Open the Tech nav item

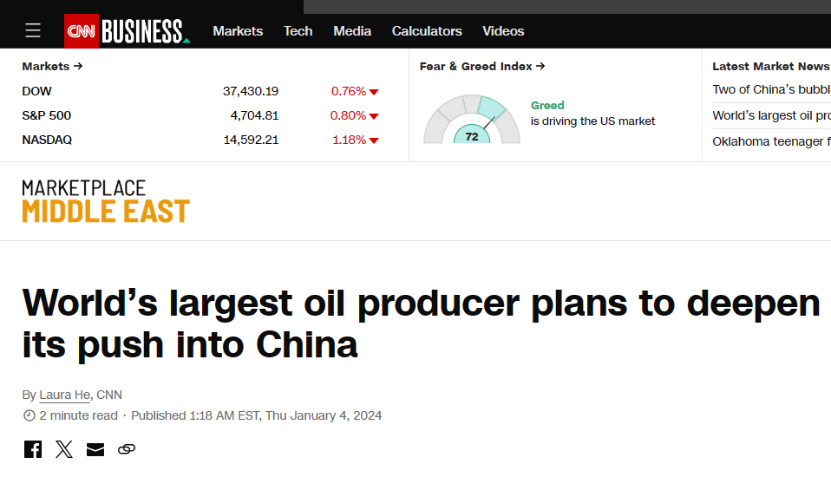click(x=298, y=31)
